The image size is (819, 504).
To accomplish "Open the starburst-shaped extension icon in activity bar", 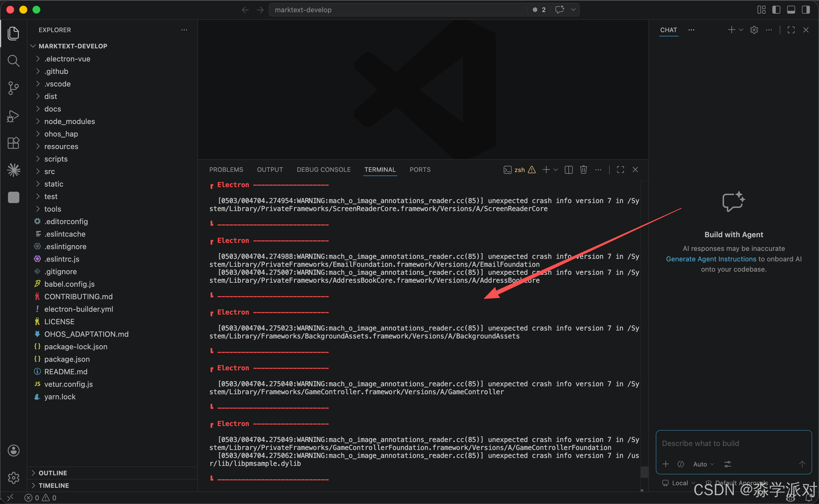I will 13,170.
